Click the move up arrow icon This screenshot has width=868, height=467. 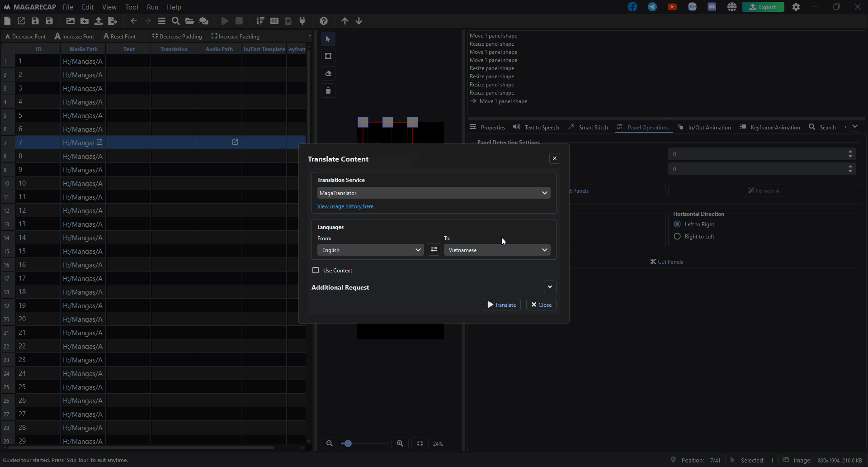pos(345,21)
